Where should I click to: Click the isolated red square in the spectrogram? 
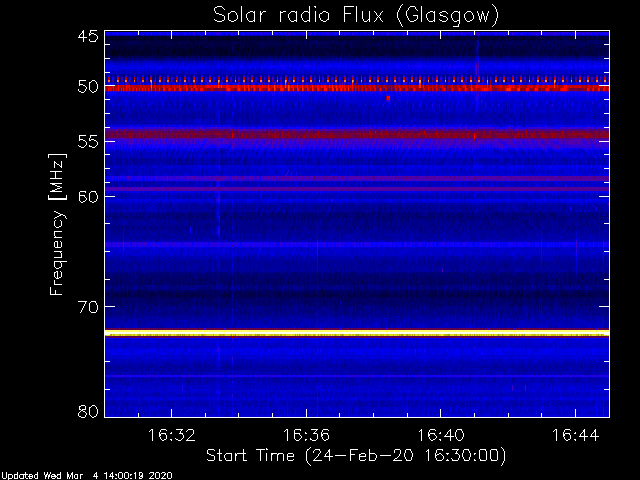click(388, 98)
